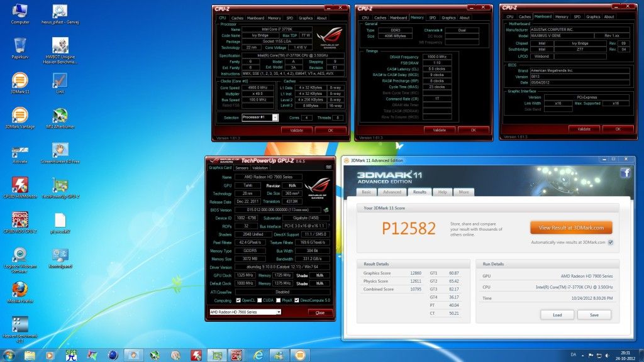Click the Graphics Score 12860 row
644x362 pixels.
(x=392, y=273)
